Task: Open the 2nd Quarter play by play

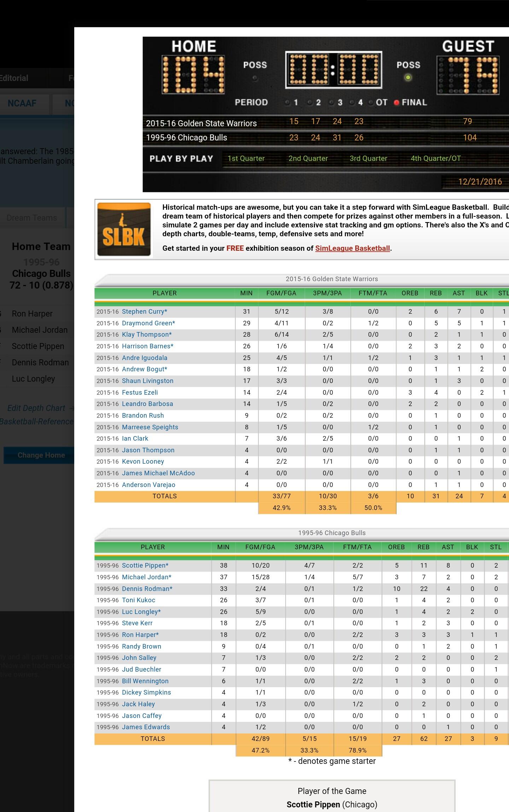Action: 308,158
